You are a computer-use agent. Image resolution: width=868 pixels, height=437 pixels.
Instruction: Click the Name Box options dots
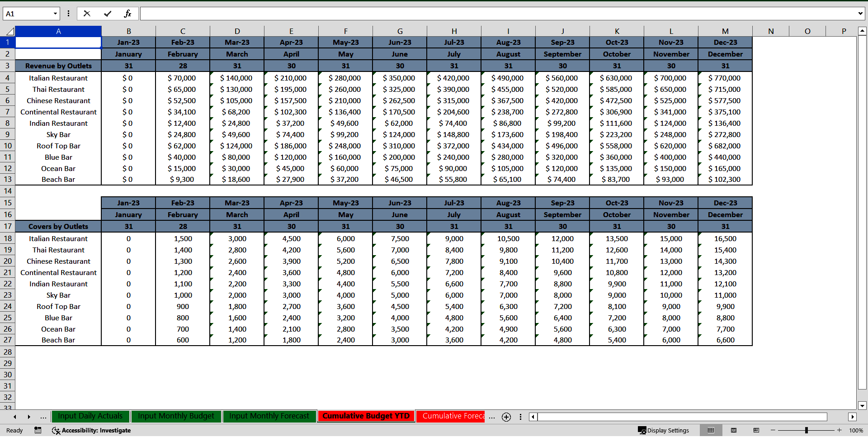[x=68, y=14]
